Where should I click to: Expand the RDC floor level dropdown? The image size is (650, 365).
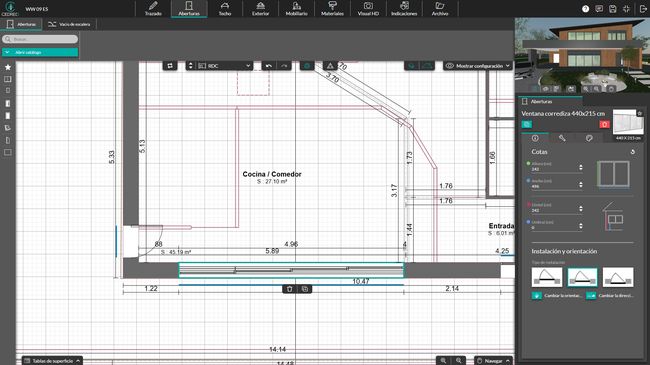point(224,66)
